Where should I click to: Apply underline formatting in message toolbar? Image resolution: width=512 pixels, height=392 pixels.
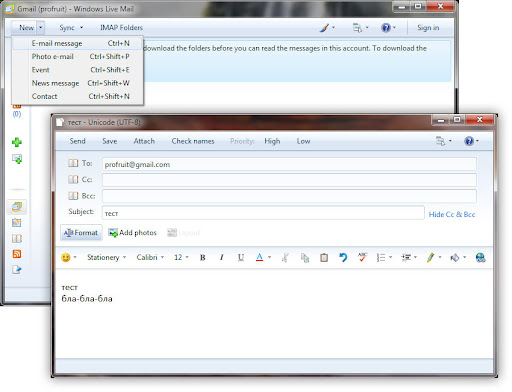(241, 257)
